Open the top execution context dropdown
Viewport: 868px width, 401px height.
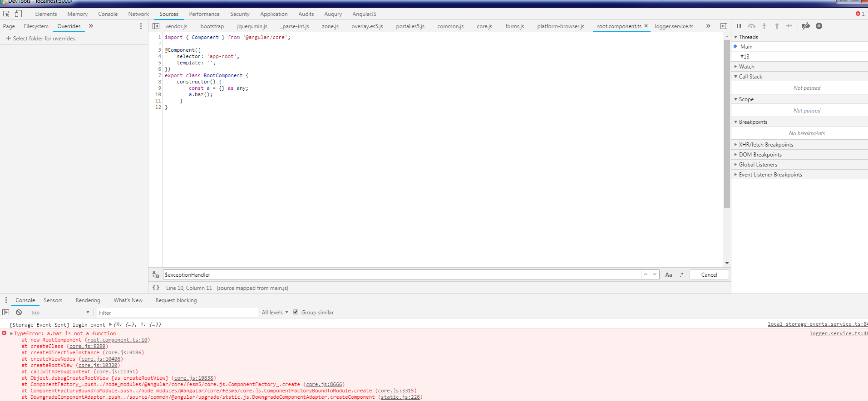[x=60, y=313]
